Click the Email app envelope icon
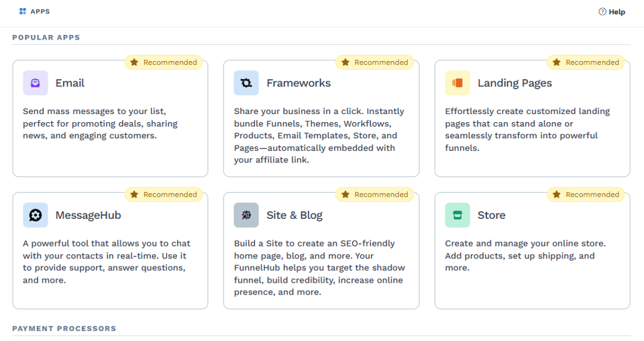Screen dimensions: 644x341 (x=36, y=83)
